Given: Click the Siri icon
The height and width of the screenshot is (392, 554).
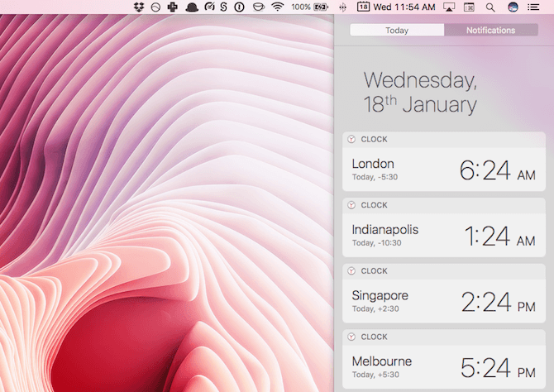Looking at the screenshot, I should click(513, 7).
